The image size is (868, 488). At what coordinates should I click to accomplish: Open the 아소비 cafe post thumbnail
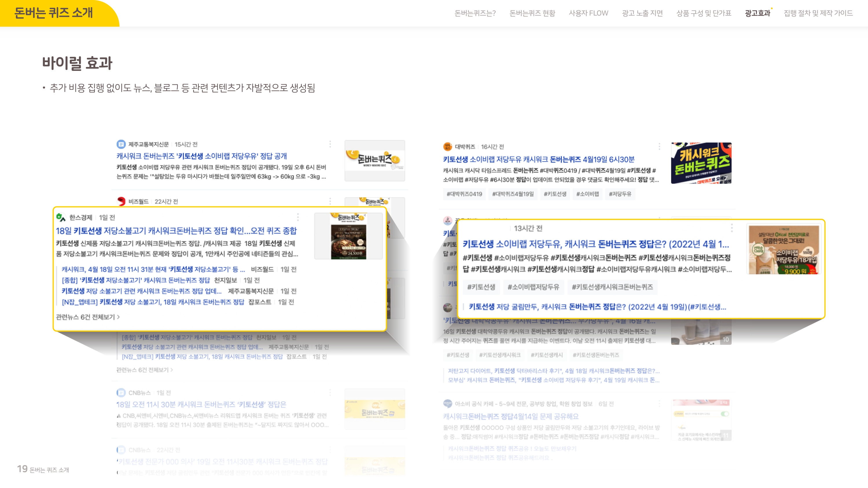701,420
